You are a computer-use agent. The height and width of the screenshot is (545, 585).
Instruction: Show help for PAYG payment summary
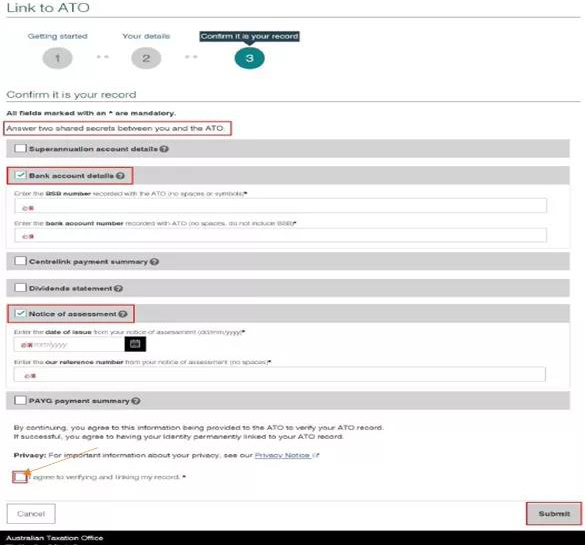pyautogui.click(x=136, y=401)
